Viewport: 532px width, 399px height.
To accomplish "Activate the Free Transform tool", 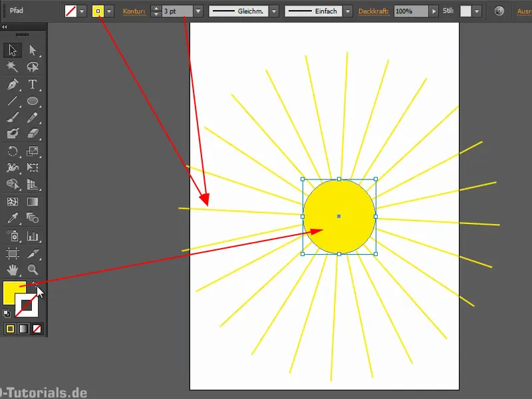I will 33,168.
